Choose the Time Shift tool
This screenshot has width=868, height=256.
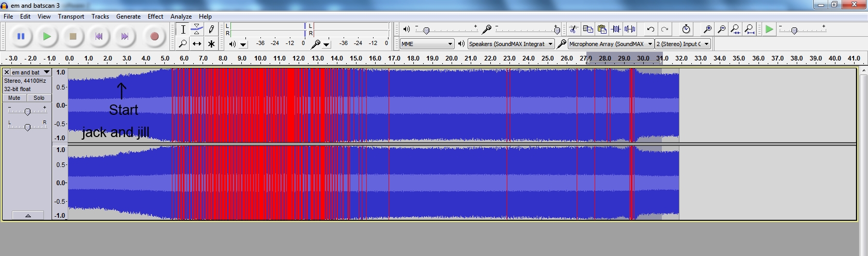coord(197,44)
